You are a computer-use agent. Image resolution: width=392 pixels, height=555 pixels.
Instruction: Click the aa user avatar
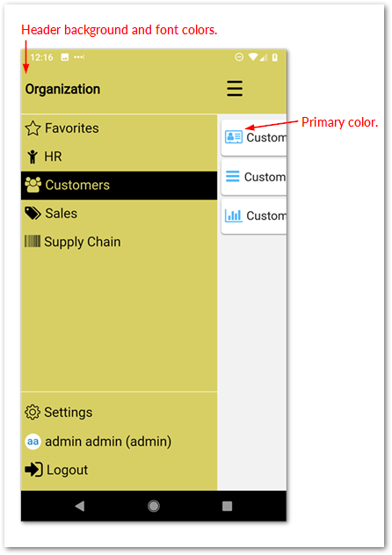33,442
